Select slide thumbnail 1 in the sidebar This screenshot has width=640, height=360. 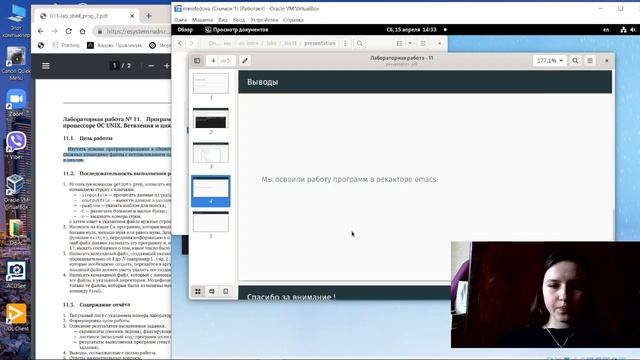tap(211, 83)
